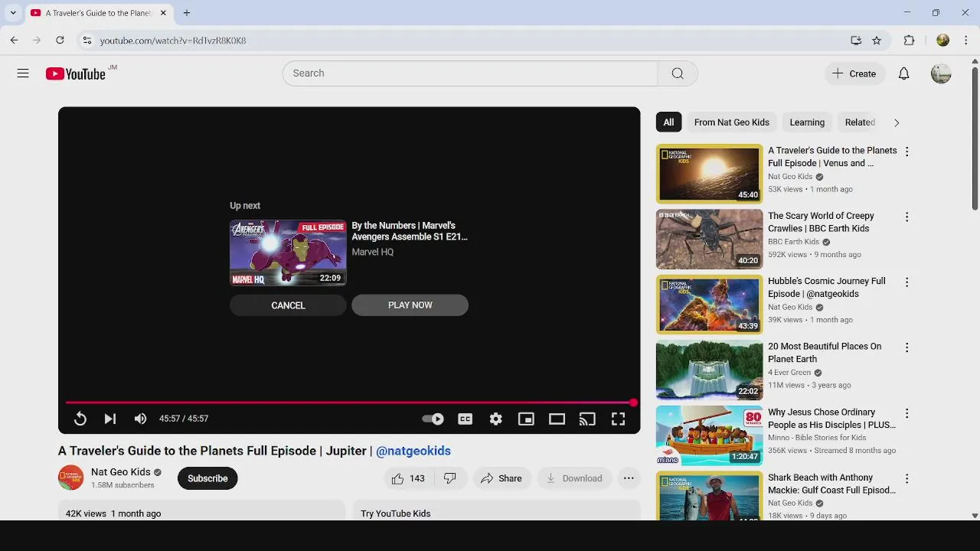Open a new browser tab

[186, 13]
